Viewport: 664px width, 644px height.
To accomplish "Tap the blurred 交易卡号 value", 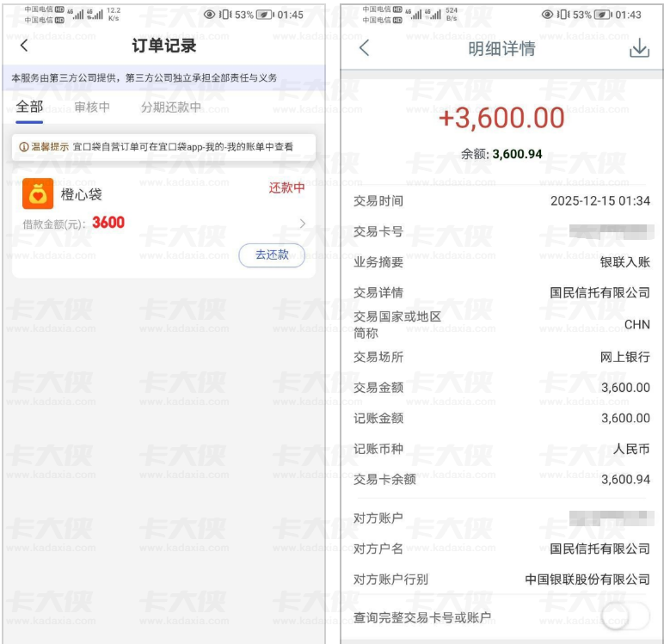I will tap(612, 231).
